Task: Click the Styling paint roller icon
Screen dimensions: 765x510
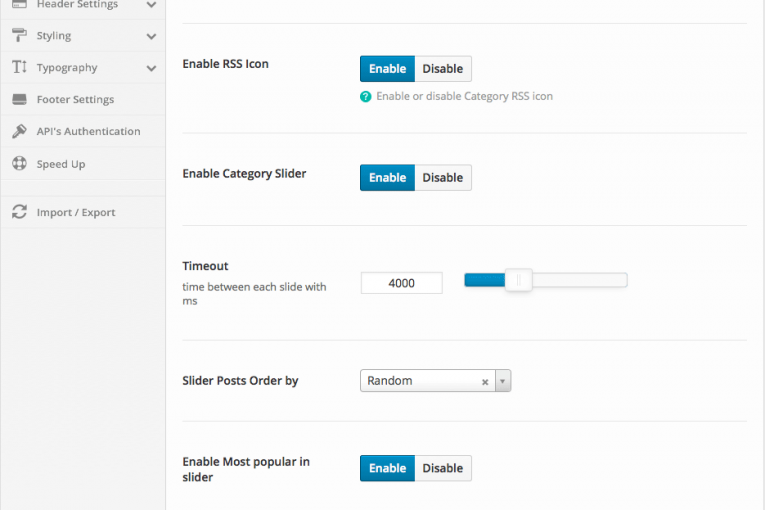Action: tap(19, 35)
